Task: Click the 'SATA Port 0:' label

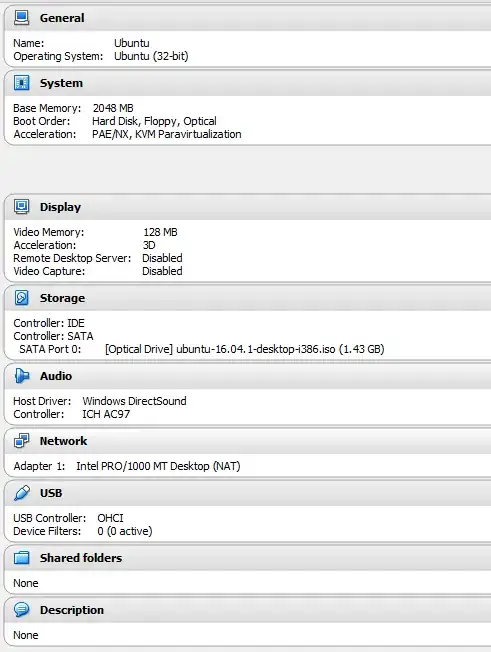Action: pyautogui.click(x=50, y=349)
